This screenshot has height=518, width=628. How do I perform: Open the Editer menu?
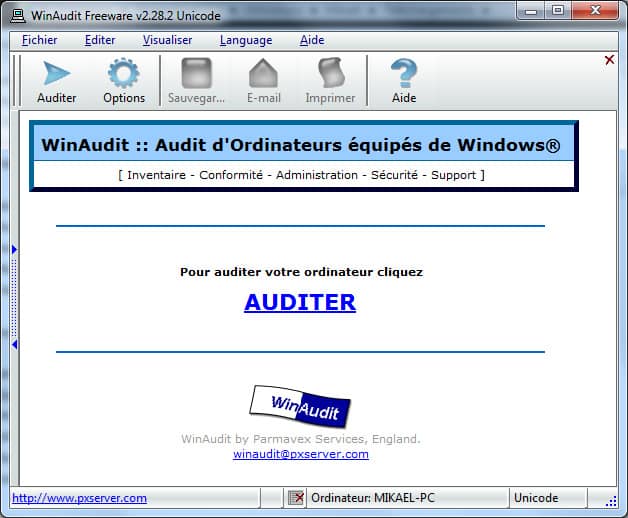100,40
